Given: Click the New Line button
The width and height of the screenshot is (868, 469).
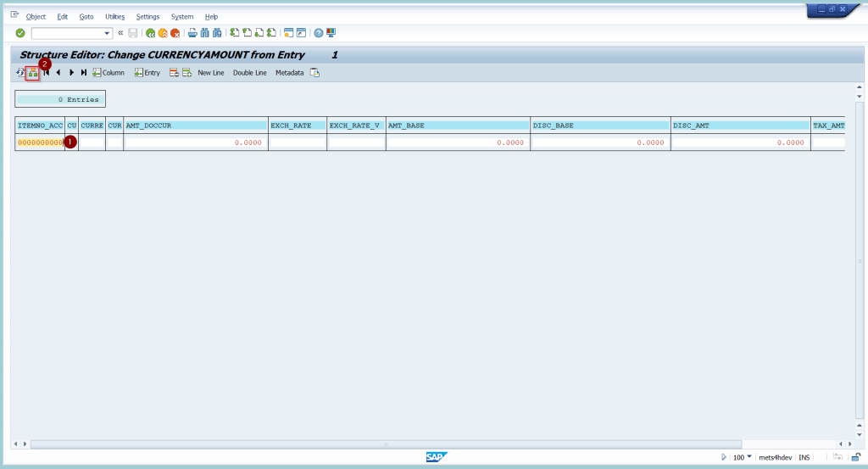Looking at the screenshot, I should [x=211, y=73].
